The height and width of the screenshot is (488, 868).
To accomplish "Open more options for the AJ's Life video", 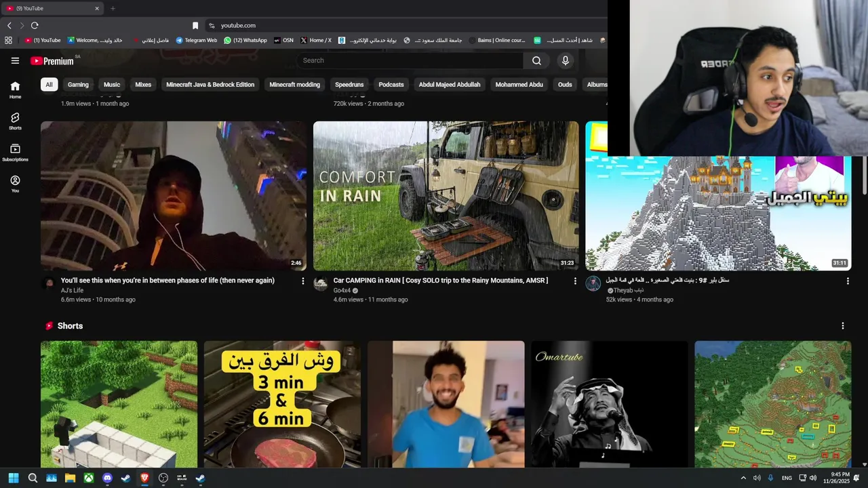I will pyautogui.click(x=303, y=281).
